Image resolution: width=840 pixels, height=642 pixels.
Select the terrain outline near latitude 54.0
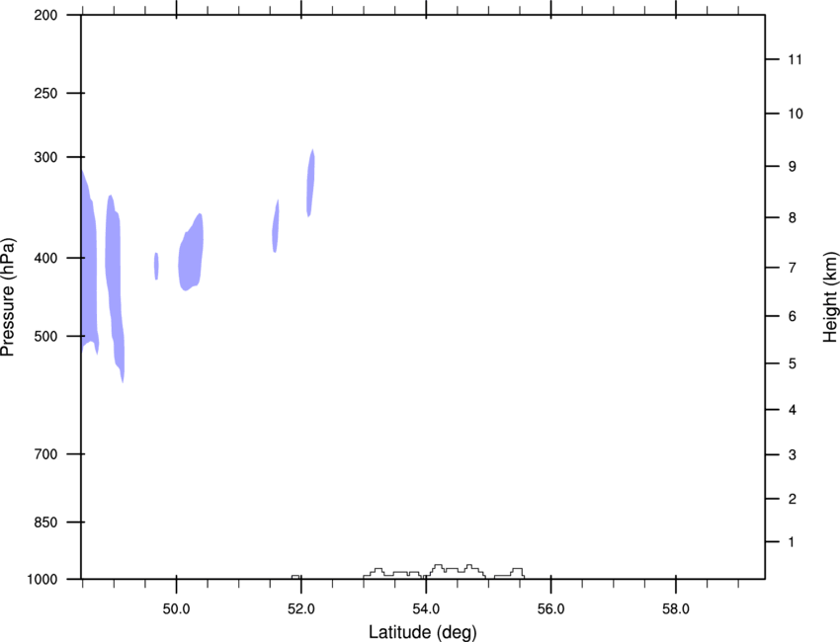point(444,571)
